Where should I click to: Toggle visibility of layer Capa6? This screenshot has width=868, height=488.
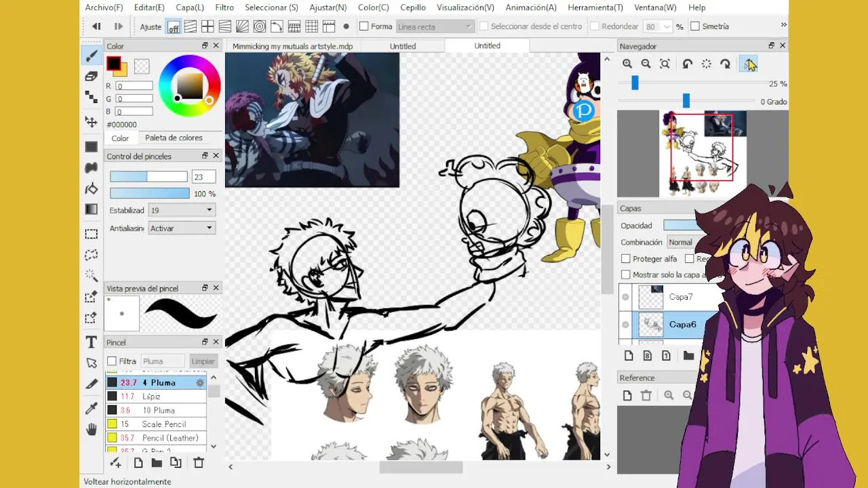625,325
